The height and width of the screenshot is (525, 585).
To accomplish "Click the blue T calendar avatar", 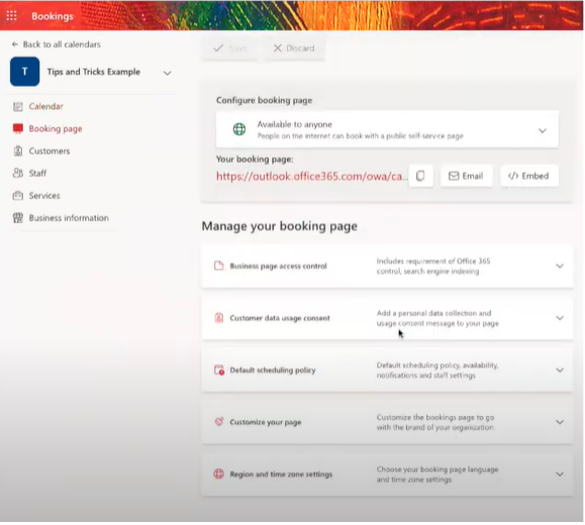I will (25, 72).
